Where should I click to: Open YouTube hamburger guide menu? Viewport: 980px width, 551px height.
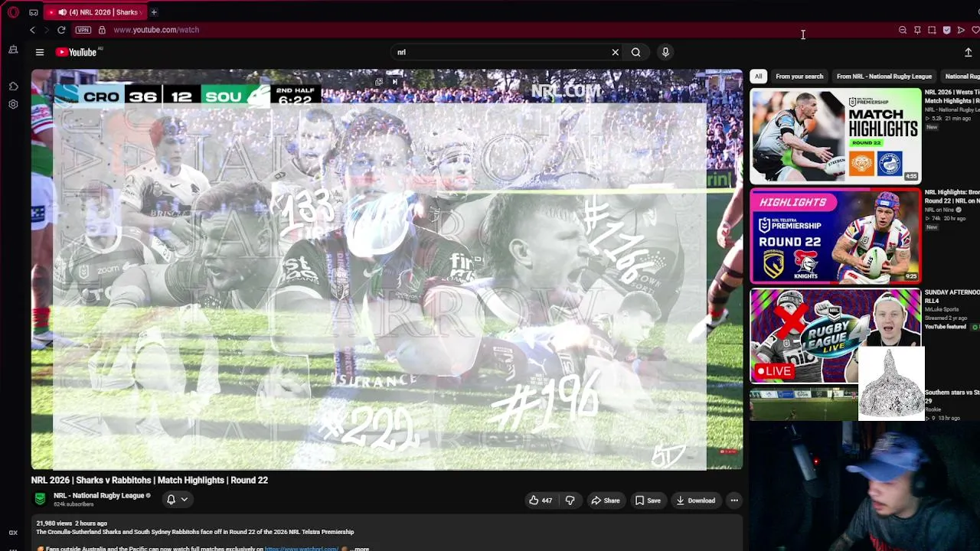[40, 52]
